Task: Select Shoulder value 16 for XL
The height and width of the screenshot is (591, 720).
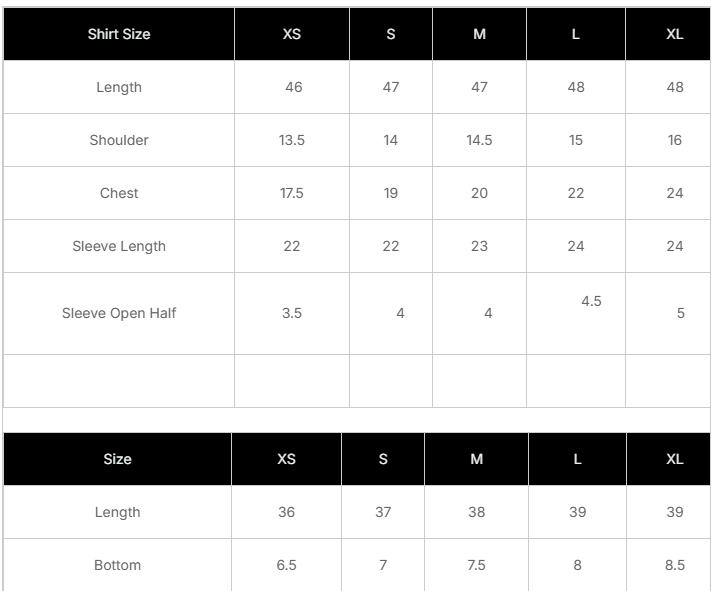Action: point(675,140)
